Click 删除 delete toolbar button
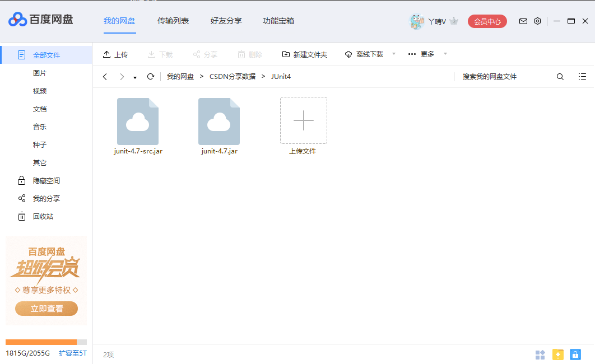Screen dimensions: 595x364 tap(250, 55)
